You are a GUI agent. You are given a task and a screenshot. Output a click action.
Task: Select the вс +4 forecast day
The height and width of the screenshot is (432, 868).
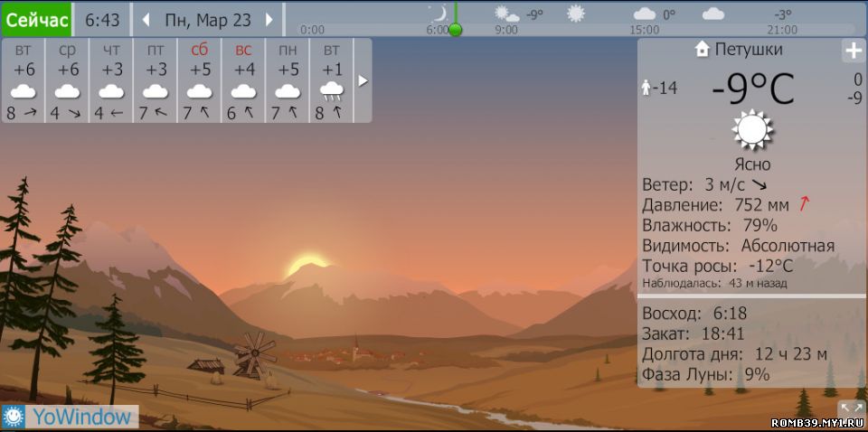coord(243,80)
